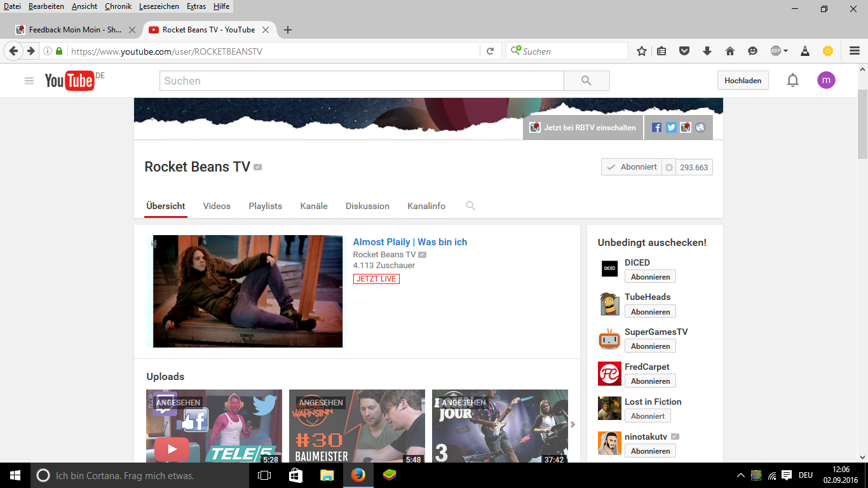Image resolution: width=868 pixels, height=488 pixels.
Task: Open Adblock Plus dropdown arrow
Action: tap(785, 51)
